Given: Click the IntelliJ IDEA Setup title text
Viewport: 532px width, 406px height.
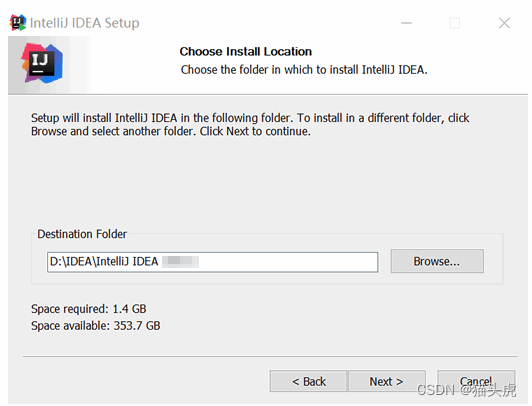Looking at the screenshot, I should point(84,23).
